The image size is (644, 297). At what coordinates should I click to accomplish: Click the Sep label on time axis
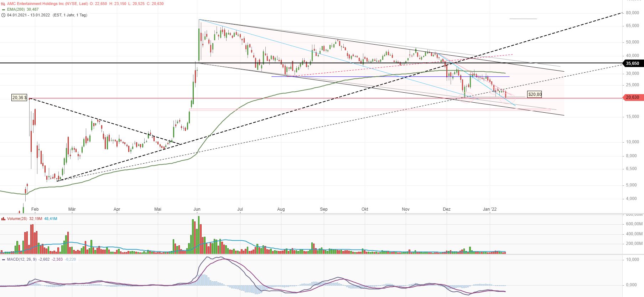324,209
